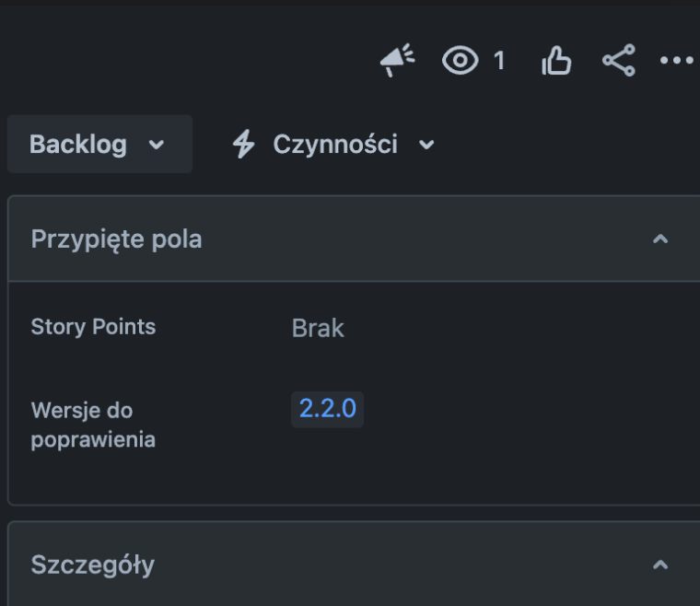The image size is (700, 606).
Task: Click the watchers count number 1
Action: 499,62
